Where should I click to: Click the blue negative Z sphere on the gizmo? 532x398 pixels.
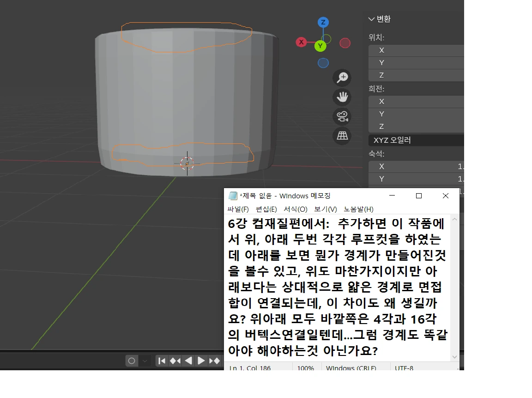(x=323, y=63)
